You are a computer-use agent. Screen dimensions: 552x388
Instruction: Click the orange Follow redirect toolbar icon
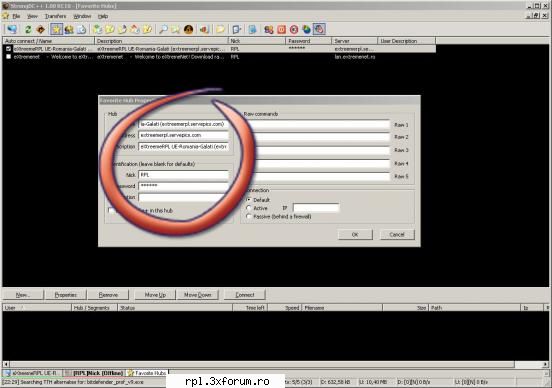tap(41, 29)
